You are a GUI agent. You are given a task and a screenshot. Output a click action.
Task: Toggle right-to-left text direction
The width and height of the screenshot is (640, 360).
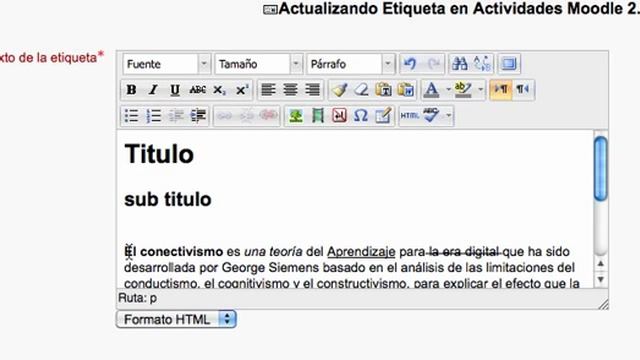(x=523, y=89)
